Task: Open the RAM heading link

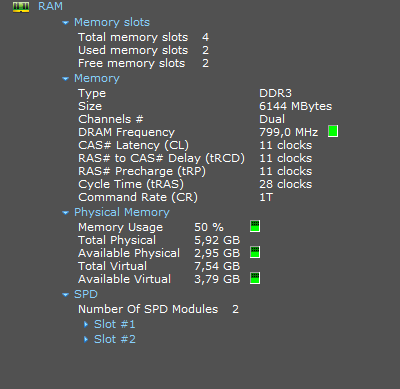Action: point(50,6)
